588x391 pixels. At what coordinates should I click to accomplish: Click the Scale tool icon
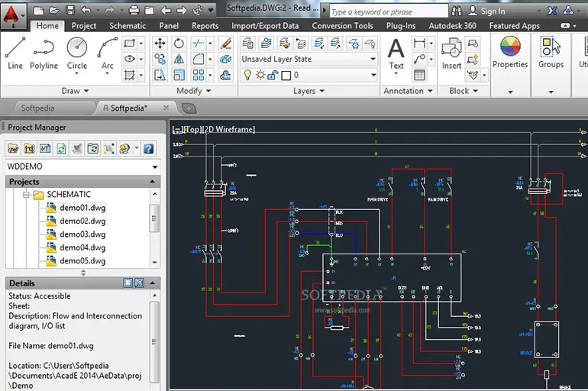(x=179, y=75)
